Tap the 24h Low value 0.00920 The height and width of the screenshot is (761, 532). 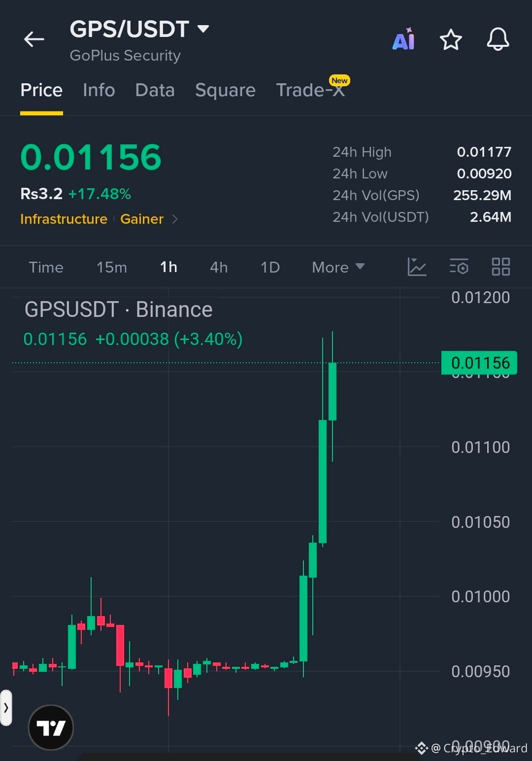pyautogui.click(x=484, y=173)
